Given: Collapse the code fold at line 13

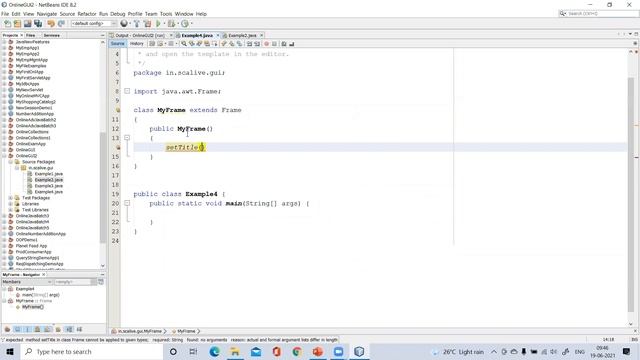Looking at the screenshot, I should coord(127,138).
